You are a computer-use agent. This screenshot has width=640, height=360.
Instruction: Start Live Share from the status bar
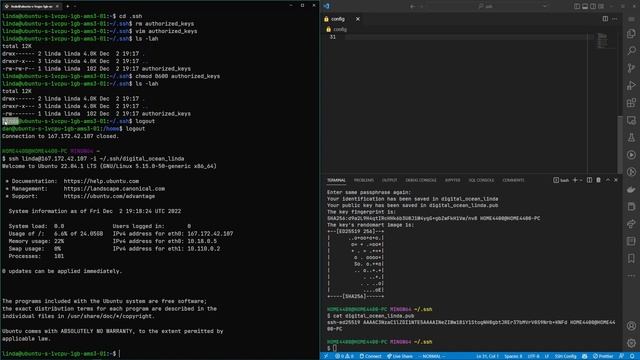tap(400, 356)
